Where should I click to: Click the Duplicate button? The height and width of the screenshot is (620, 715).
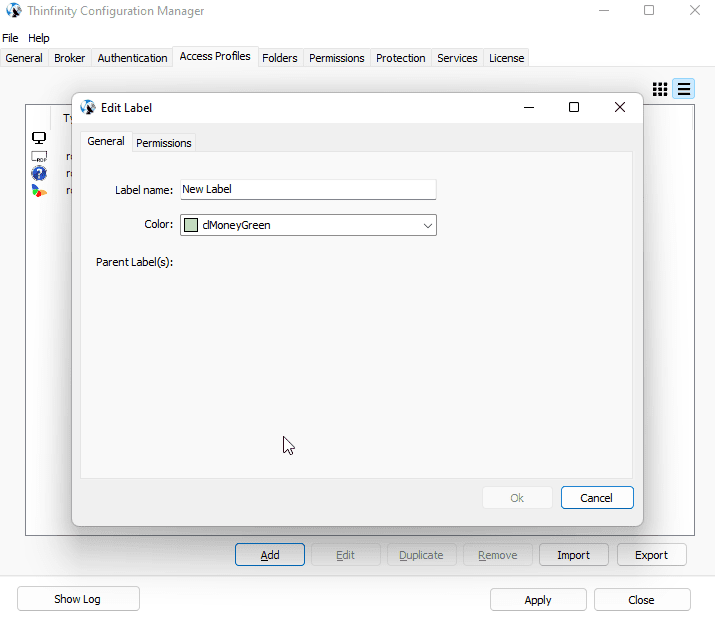[421, 555]
